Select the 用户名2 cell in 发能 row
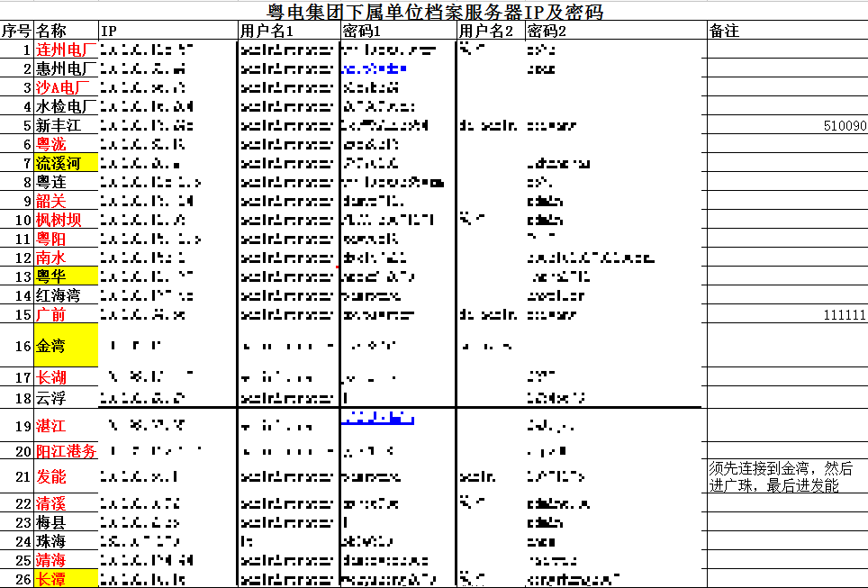Viewport: 868px width, 588px height. tap(491, 476)
